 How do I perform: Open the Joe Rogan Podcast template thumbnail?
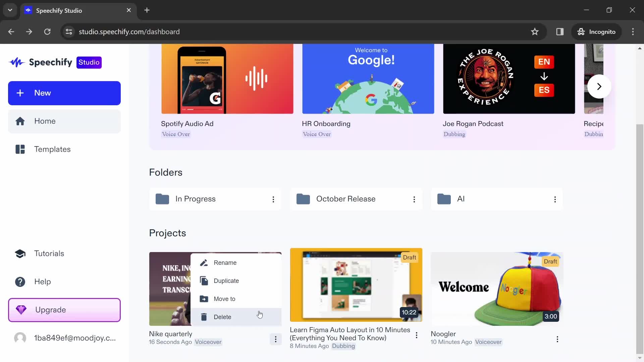[x=509, y=79]
